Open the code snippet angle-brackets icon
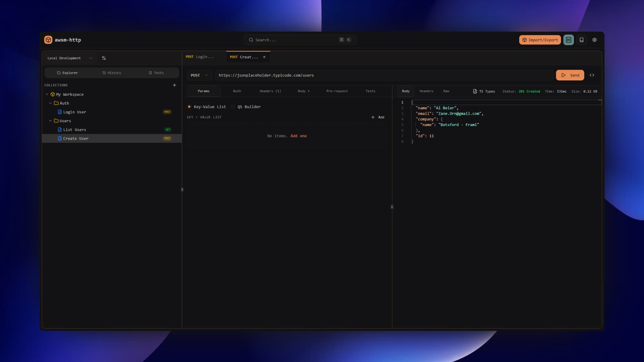Viewport: 644px width, 362px height. click(x=592, y=75)
